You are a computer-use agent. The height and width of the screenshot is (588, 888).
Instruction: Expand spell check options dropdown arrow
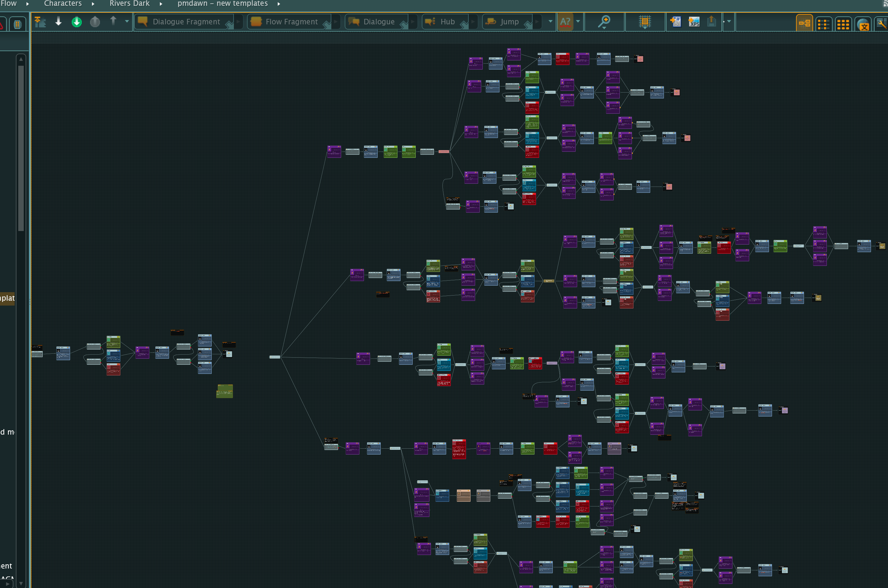click(x=578, y=21)
